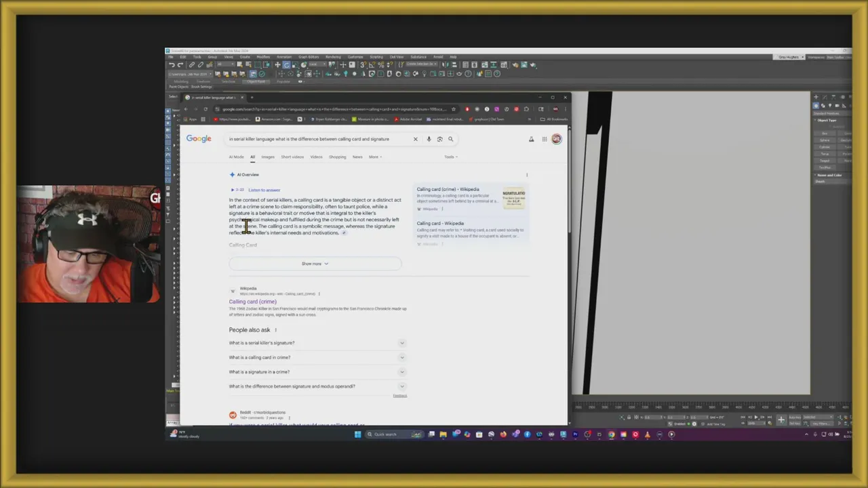868x488 pixels.
Task: Toggle Set Key mode
Action: click(795, 424)
